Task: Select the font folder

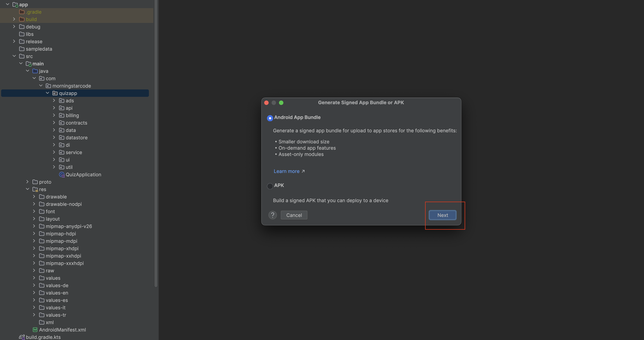Action: [75, 211]
